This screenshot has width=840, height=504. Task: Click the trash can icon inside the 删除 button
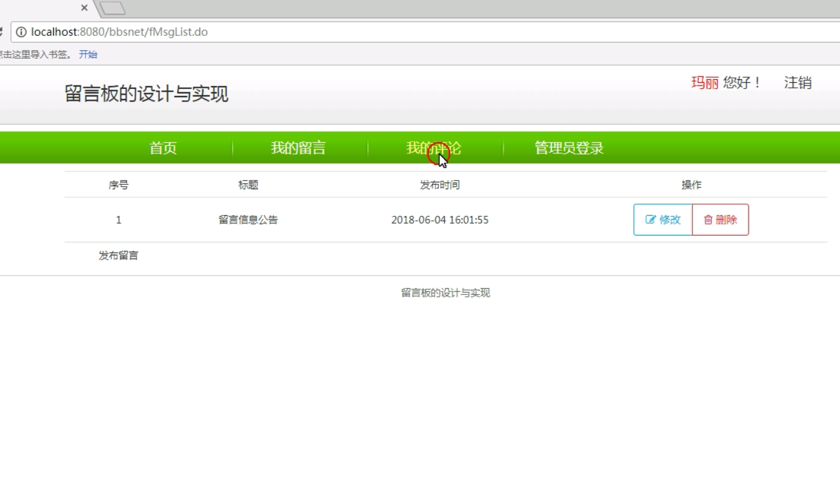point(709,219)
